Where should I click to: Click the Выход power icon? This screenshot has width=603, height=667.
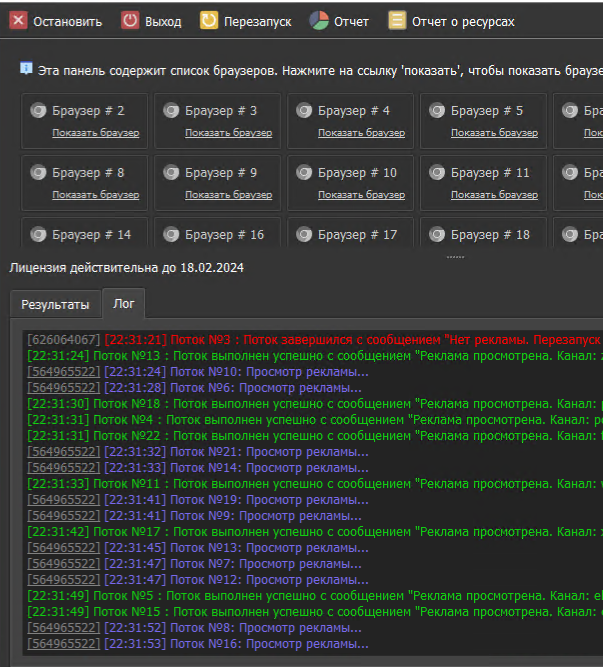click(x=130, y=21)
